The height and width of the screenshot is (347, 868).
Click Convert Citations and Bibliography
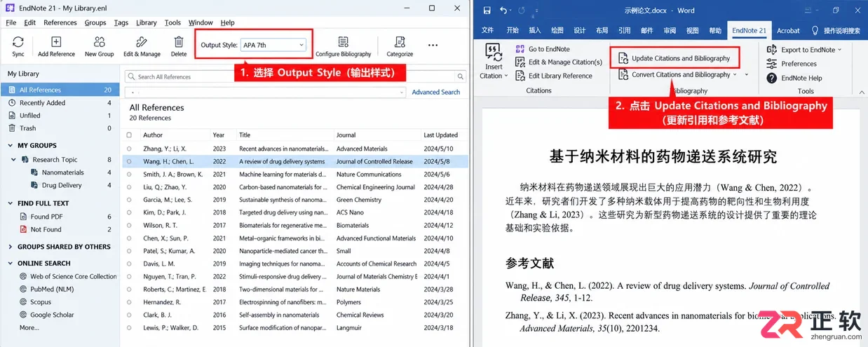click(674, 74)
